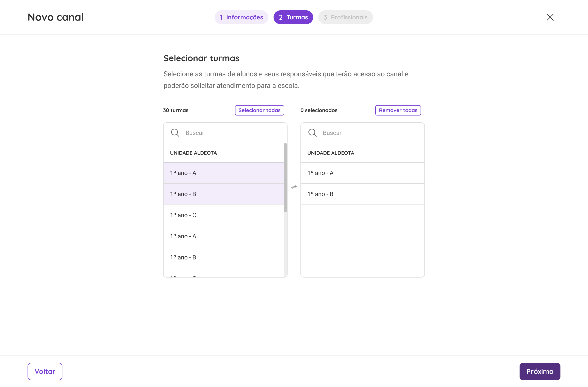Open step 3 Profissionais tab
This screenshot has width=588, height=387.
pyautogui.click(x=345, y=17)
